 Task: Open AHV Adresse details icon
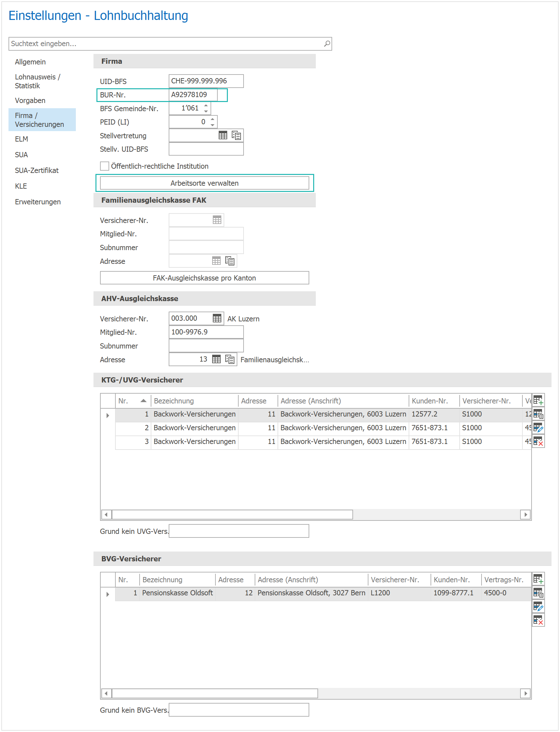pos(230,359)
